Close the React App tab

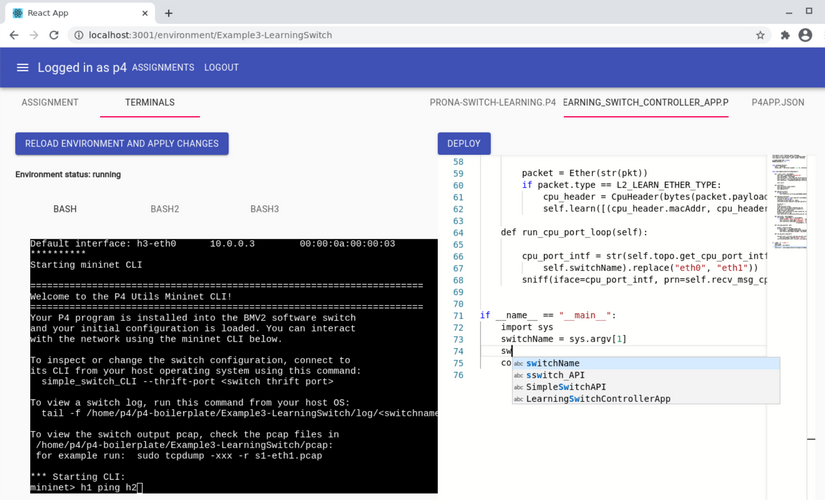[145, 13]
